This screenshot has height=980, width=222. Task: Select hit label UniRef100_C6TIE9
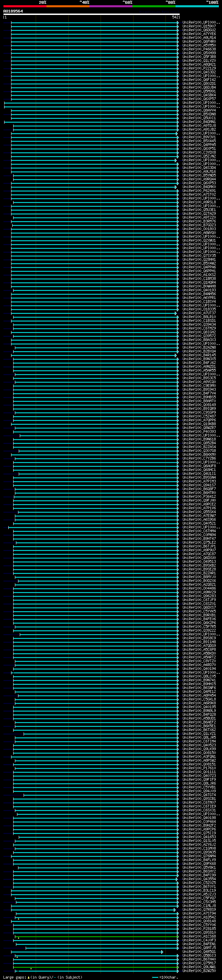[x=199, y=806]
